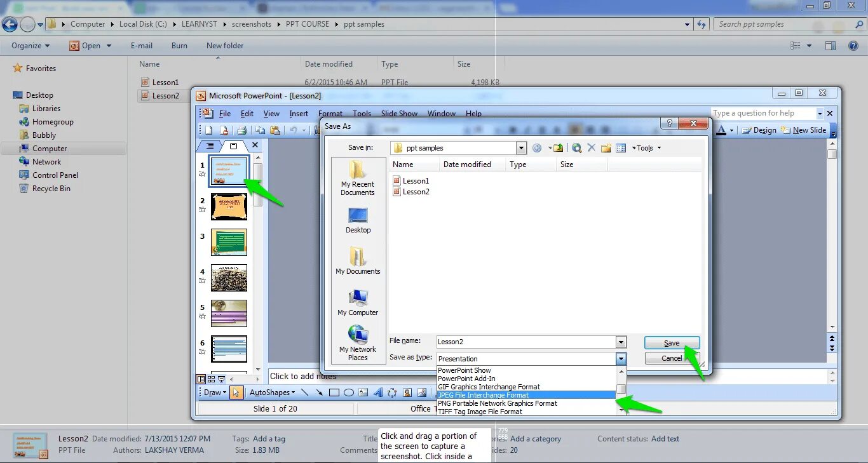Click the Paste icon in PowerPoint toolbar

275,130
